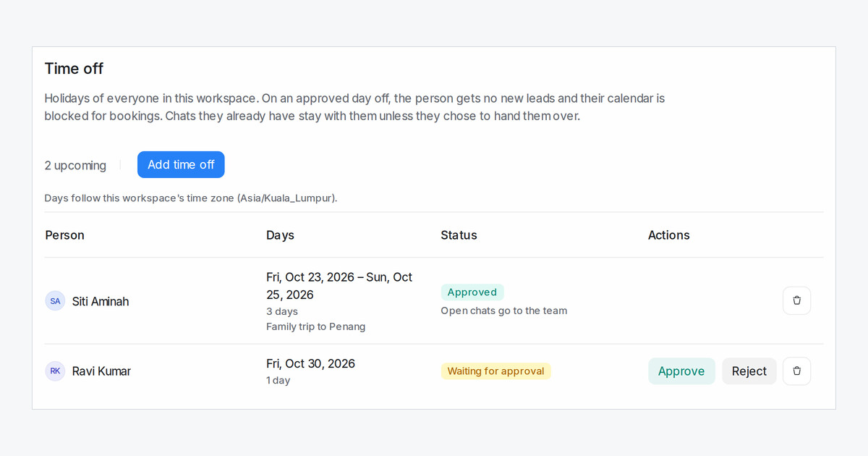Screen dimensions: 868x456
Task: Click Open chats go to the team
Action: (x=504, y=311)
